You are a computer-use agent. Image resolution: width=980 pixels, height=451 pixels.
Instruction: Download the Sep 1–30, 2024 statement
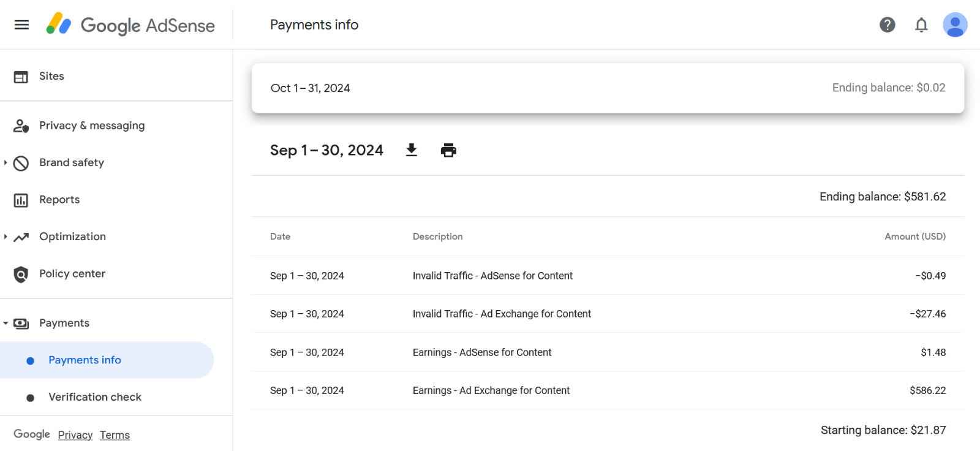pos(412,150)
